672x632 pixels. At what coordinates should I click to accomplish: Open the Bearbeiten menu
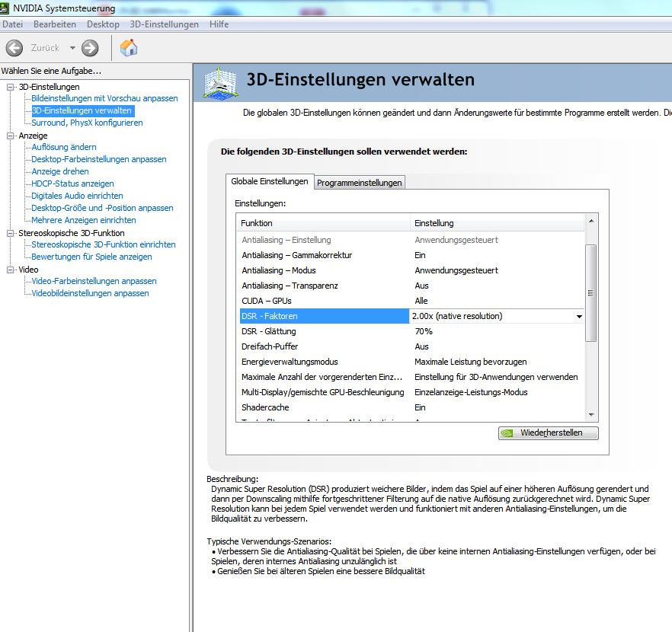(54, 24)
